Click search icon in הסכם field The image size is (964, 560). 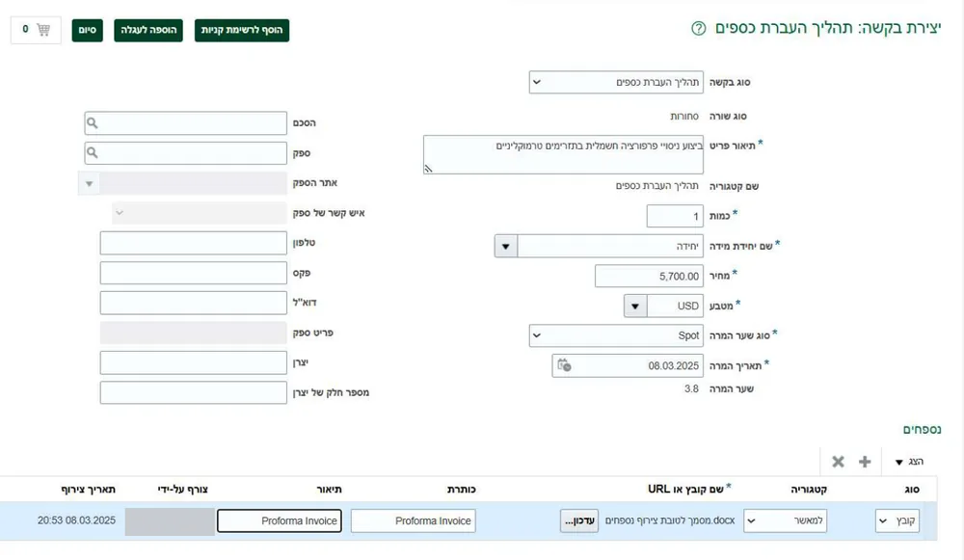click(93, 123)
